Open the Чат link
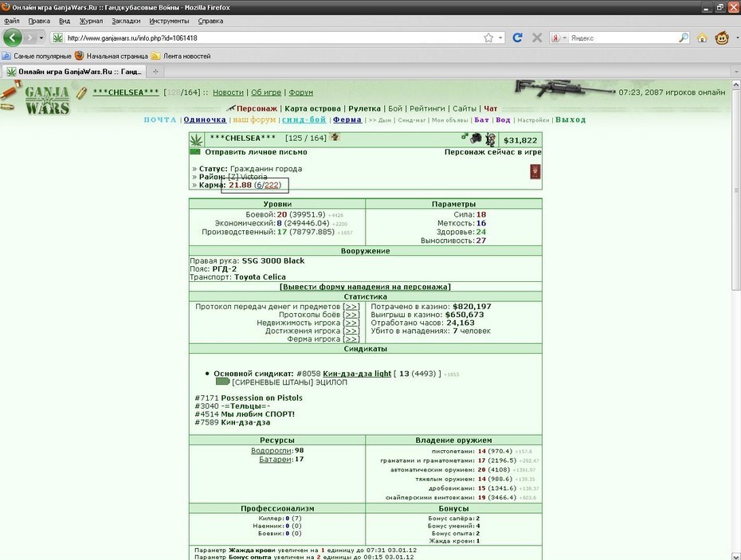 tap(491, 108)
